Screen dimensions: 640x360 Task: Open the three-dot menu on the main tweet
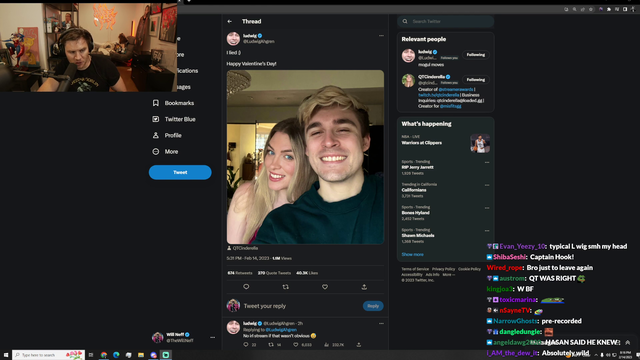pos(381,36)
